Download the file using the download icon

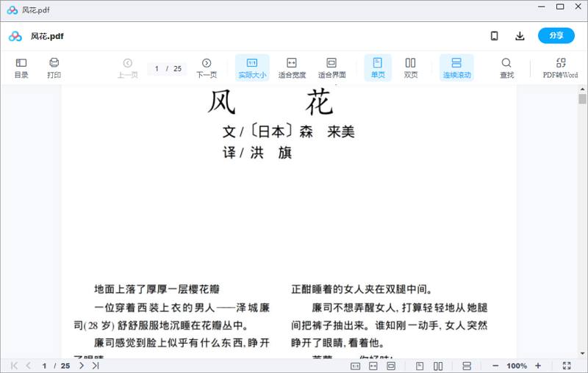click(520, 36)
